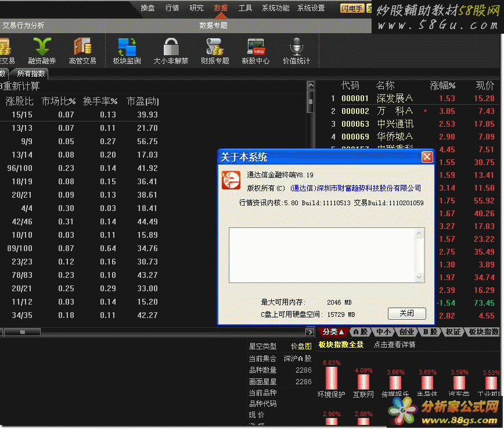Click the 闪电手 button

click(x=352, y=8)
